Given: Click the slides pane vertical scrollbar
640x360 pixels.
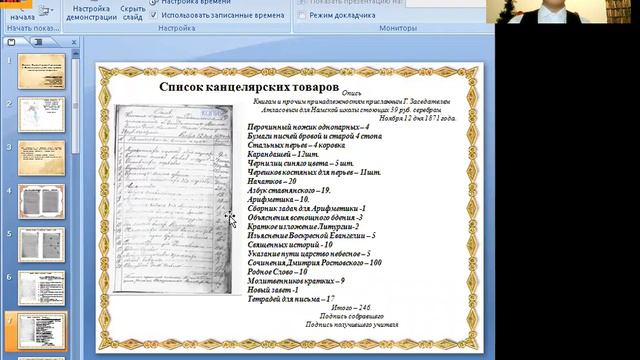Looking at the screenshot, I should [x=76, y=106].
